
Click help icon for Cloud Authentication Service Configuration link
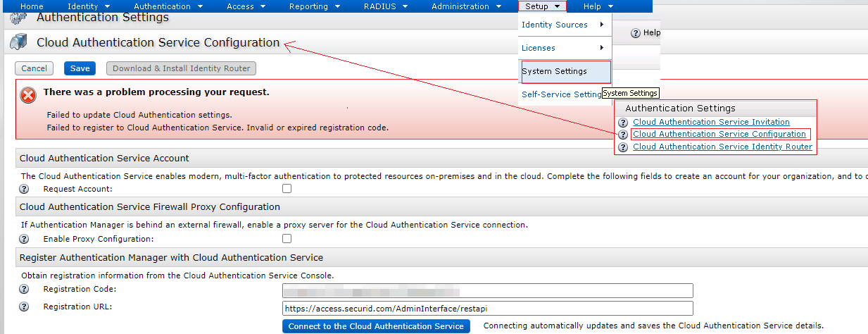[x=623, y=135]
